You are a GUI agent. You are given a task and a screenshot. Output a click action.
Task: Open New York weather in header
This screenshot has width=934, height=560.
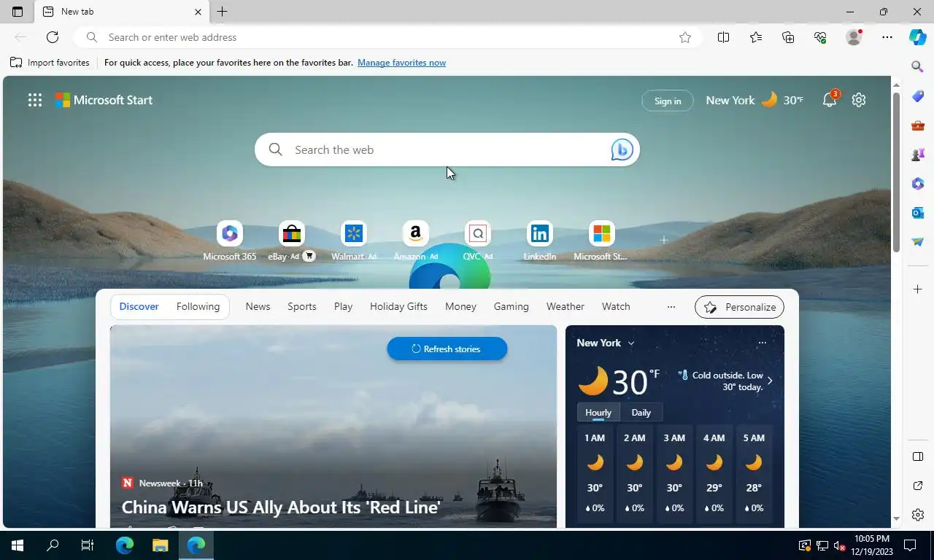point(754,100)
